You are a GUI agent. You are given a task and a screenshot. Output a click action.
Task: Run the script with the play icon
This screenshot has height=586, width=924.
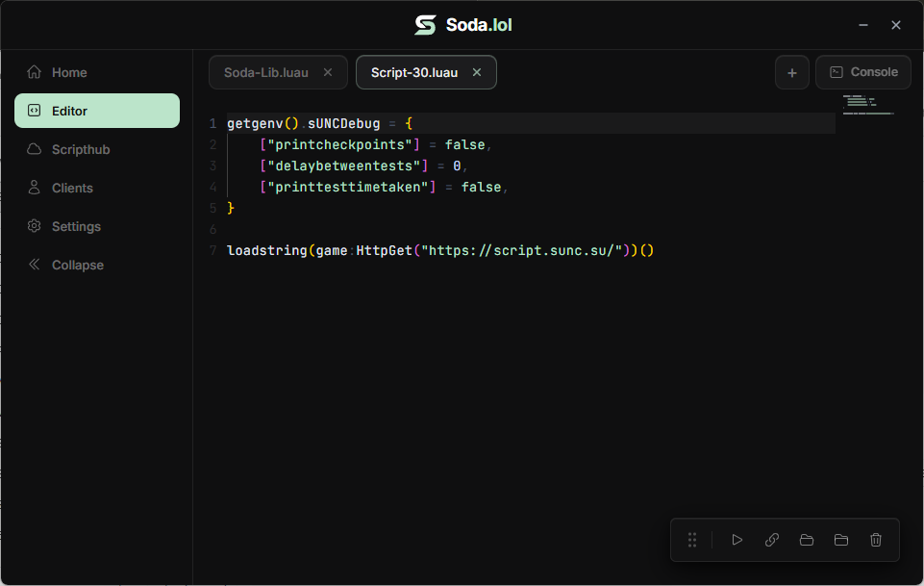(x=737, y=540)
